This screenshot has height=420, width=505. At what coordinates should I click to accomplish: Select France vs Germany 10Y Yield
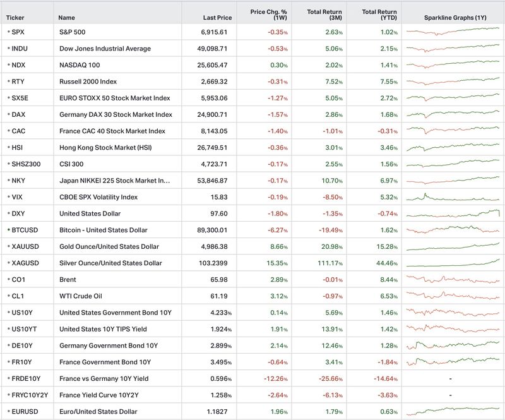[x=104, y=378]
